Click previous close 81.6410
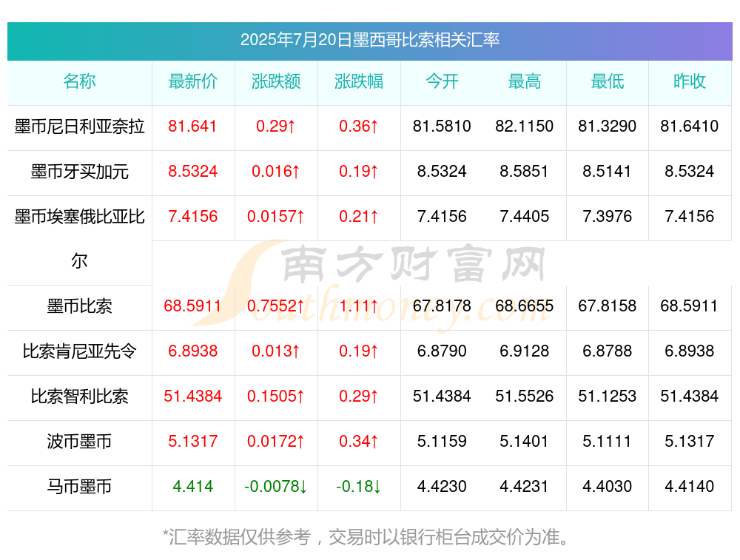 click(x=690, y=126)
